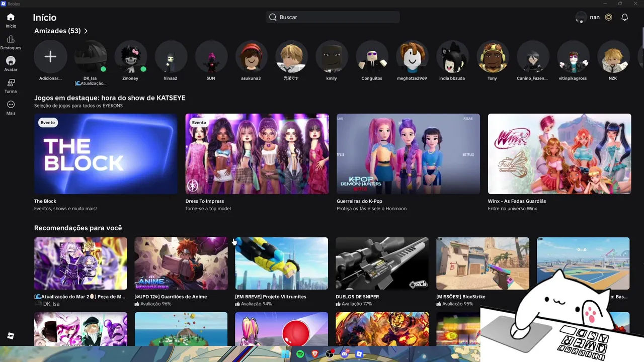Image resolution: width=644 pixels, height=362 pixels.
Task: Open friend SUN avatar
Action: coord(211,56)
